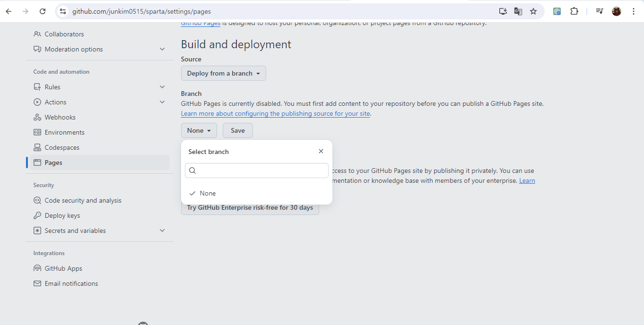Open Collaborators settings page
Viewport: 644px width, 325px height.
click(x=64, y=34)
